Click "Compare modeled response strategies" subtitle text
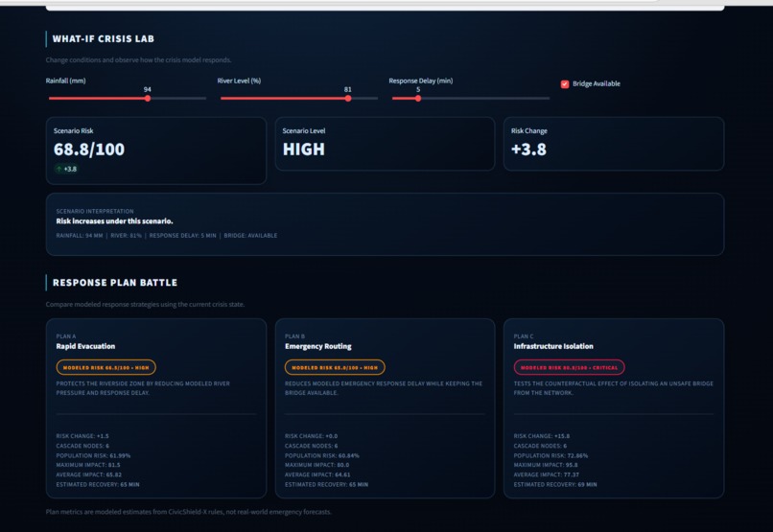Viewport: 773px width, 532px height. pyautogui.click(x=145, y=305)
